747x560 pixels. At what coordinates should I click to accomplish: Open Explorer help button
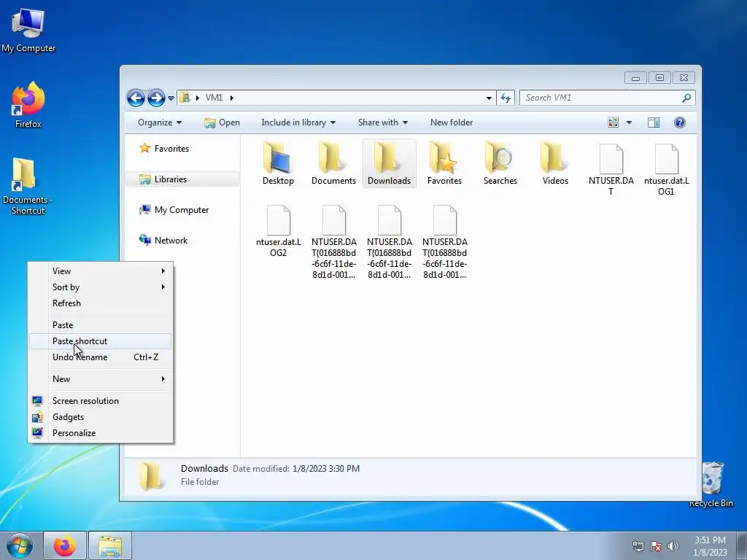point(680,122)
